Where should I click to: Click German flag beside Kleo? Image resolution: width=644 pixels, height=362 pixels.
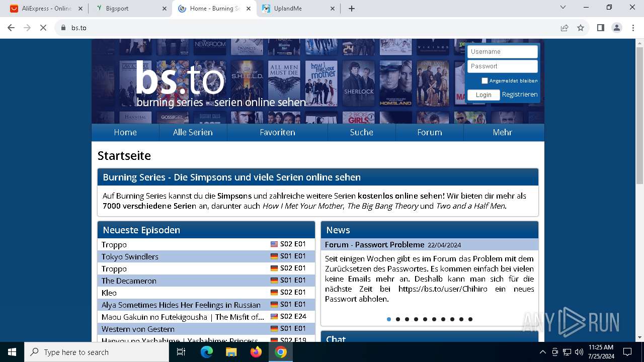click(x=274, y=292)
